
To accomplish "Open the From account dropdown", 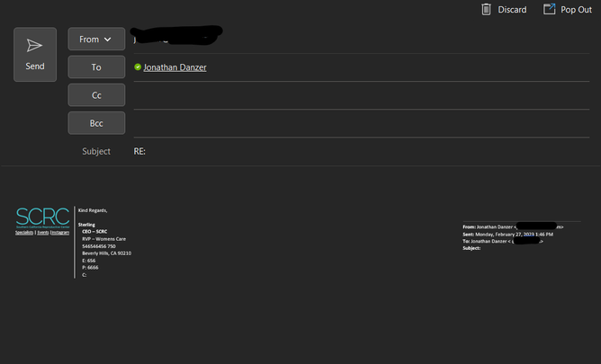I will click(96, 39).
